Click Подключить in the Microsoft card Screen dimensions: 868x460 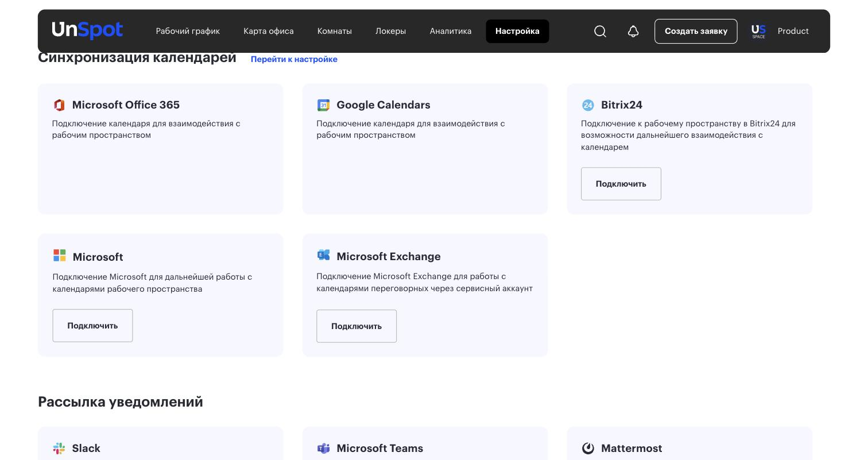(x=92, y=326)
